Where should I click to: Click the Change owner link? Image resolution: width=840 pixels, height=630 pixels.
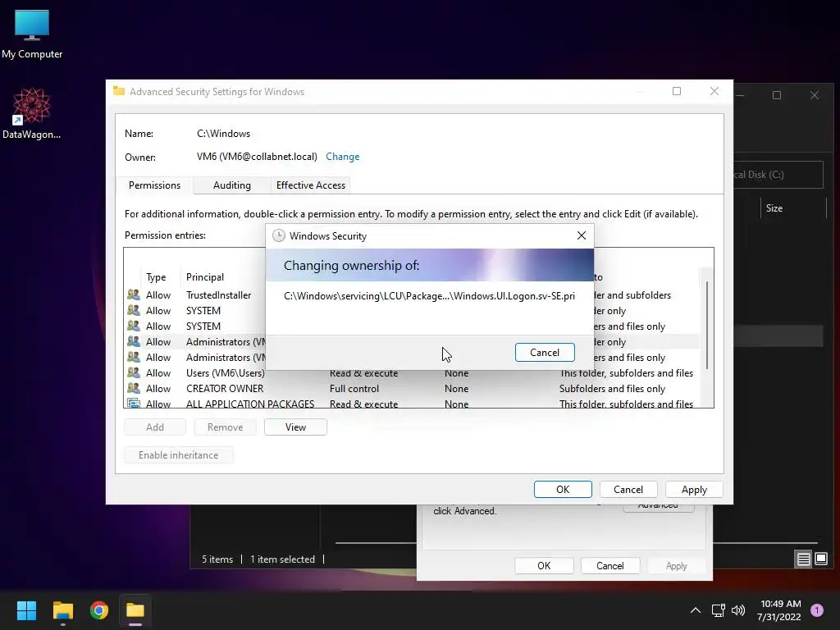point(342,157)
